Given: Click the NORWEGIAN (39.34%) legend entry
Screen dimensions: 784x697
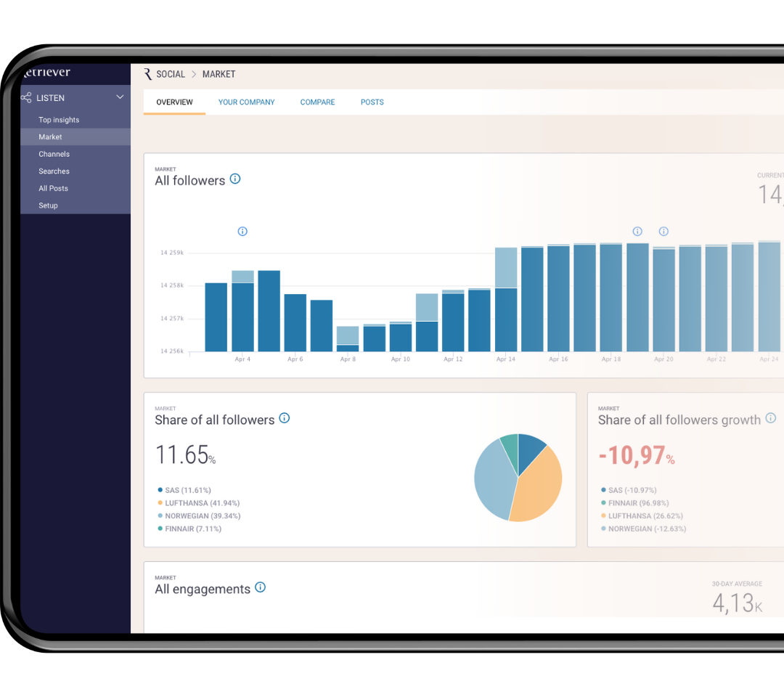Looking at the screenshot, I should coord(200,516).
